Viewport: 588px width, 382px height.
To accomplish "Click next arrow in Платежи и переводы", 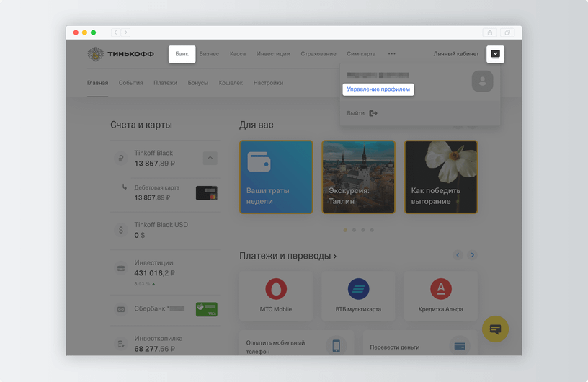I will click(473, 255).
